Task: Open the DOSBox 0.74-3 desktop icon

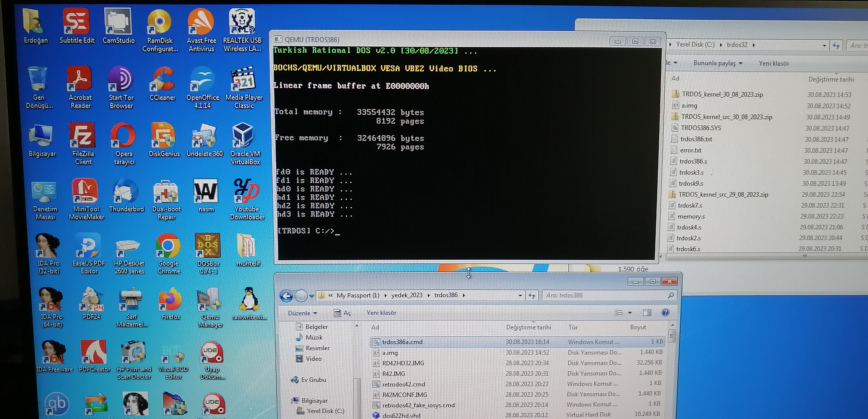Action: click(208, 253)
